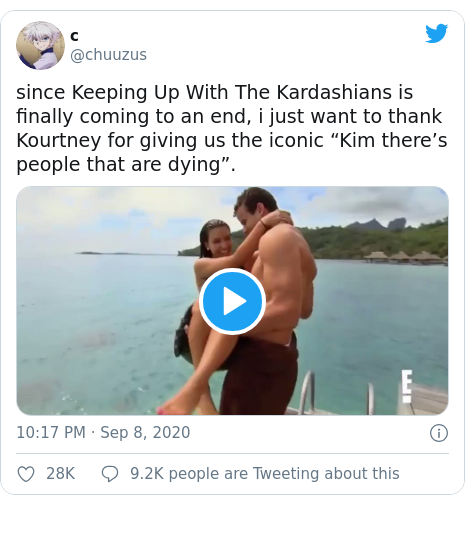The height and width of the screenshot is (550, 465).
Task: Click the reply speech bubble icon
Action: [110, 474]
